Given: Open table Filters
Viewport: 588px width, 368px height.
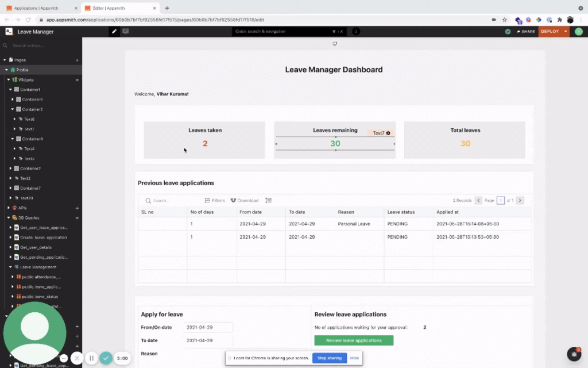Looking at the screenshot, I should click(x=215, y=201).
